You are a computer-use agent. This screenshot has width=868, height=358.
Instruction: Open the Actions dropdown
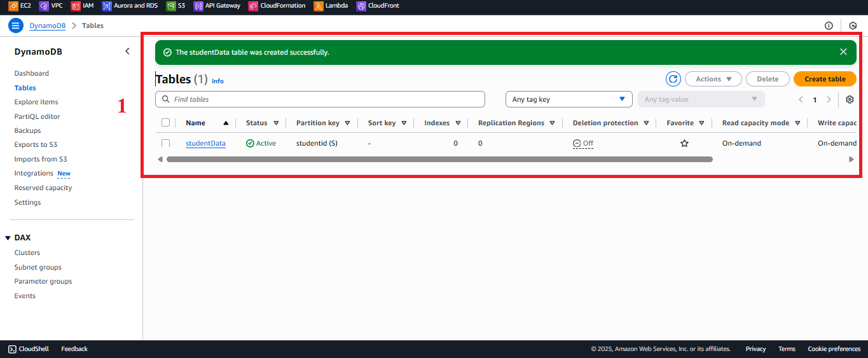[713, 79]
